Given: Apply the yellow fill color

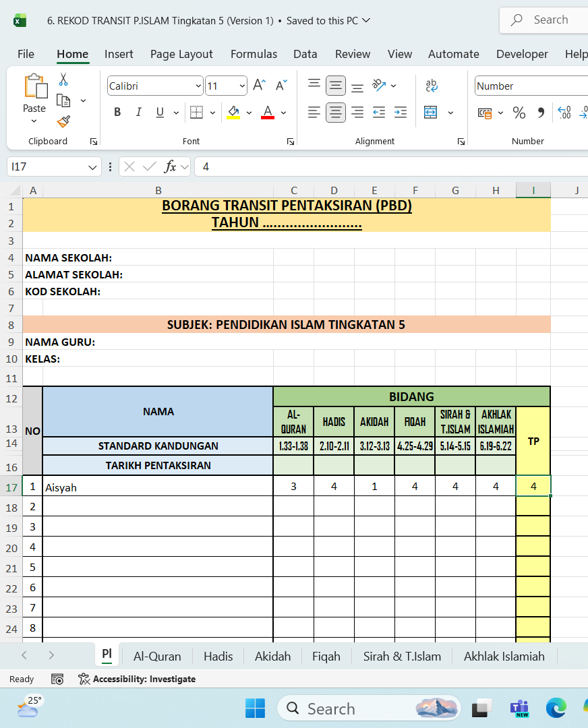Looking at the screenshot, I should point(233,113).
